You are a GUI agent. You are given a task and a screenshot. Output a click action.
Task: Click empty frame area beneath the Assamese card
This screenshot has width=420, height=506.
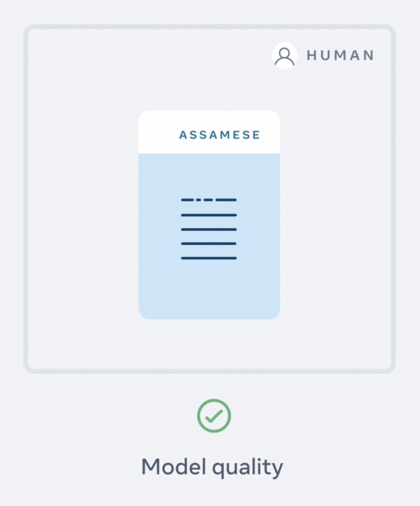(x=209, y=344)
